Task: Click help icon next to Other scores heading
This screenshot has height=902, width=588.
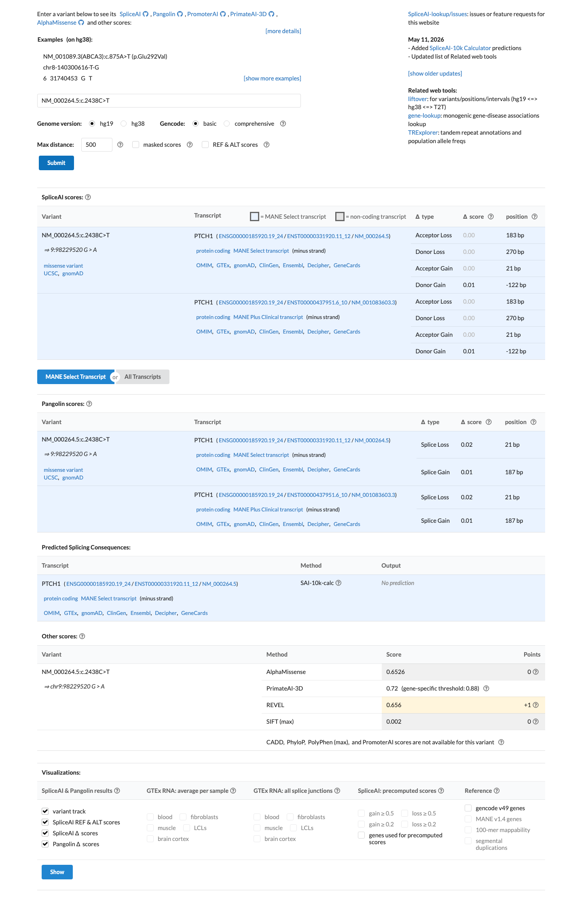Action: click(82, 636)
